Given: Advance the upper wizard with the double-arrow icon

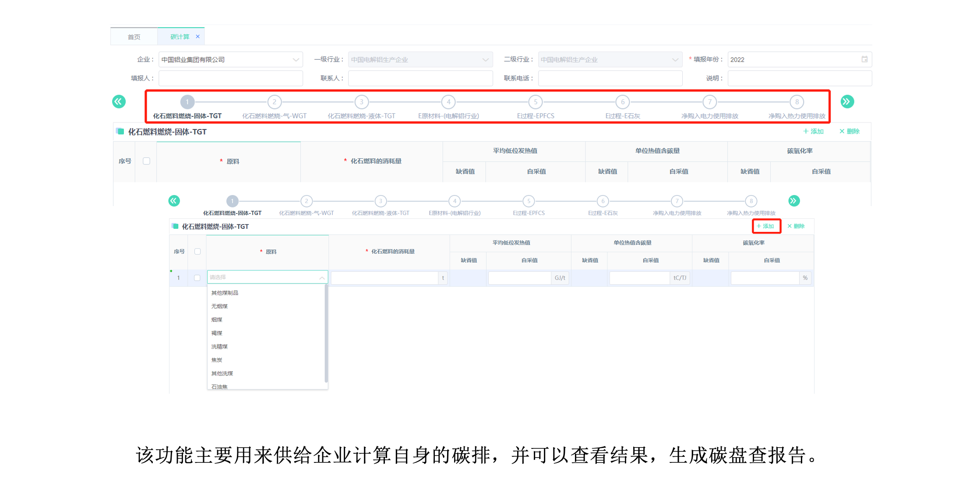Looking at the screenshot, I should click(847, 102).
